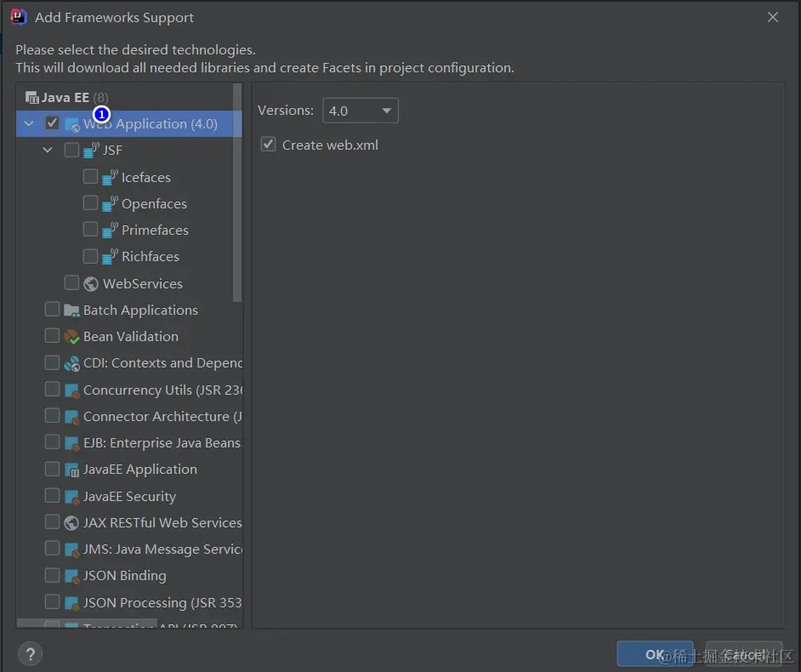Screen dimensions: 801x672
Task: Collapse the JSF tree node
Action: coord(48,151)
